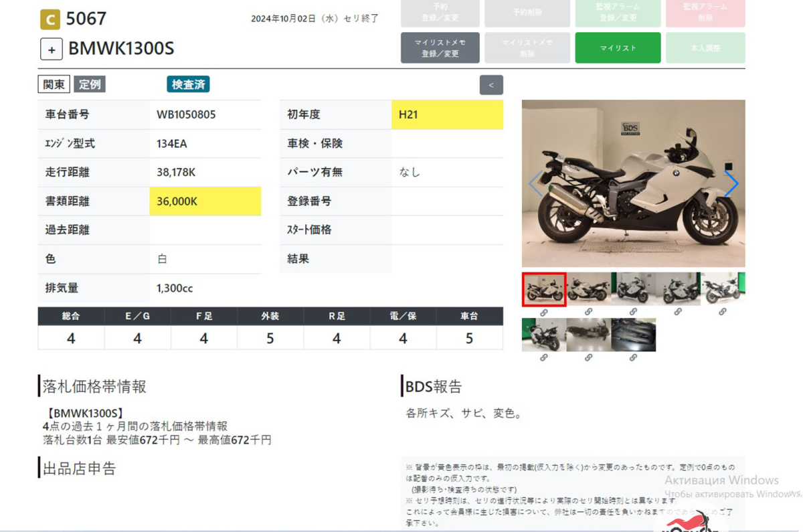The image size is (803, 532).
Task: Click report text 各所キズ、サビ、変色。
Action: pos(464,414)
